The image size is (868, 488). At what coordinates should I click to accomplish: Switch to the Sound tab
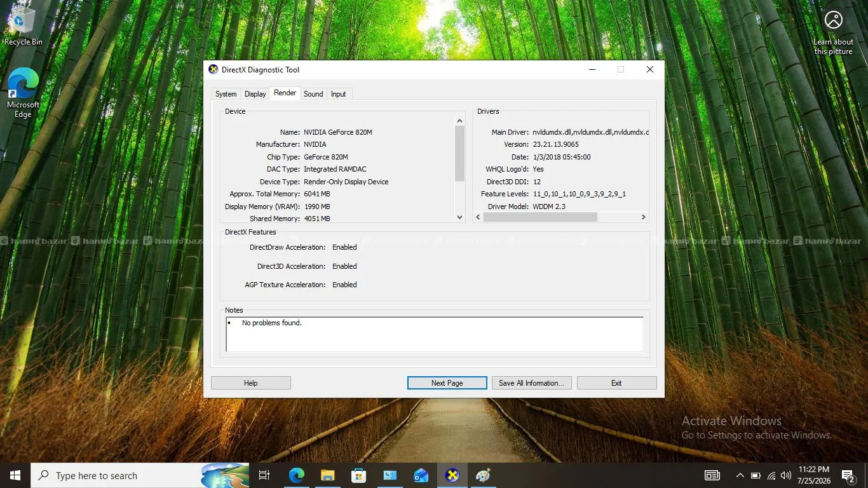tap(313, 93)
